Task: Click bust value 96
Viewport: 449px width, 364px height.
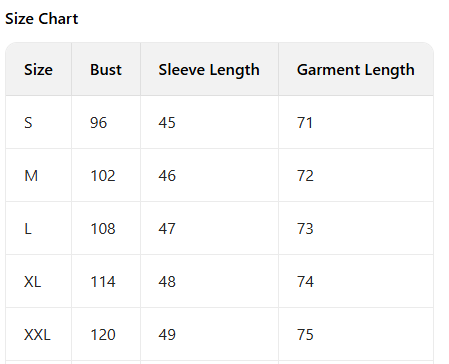Action: [x=98, y=123]
